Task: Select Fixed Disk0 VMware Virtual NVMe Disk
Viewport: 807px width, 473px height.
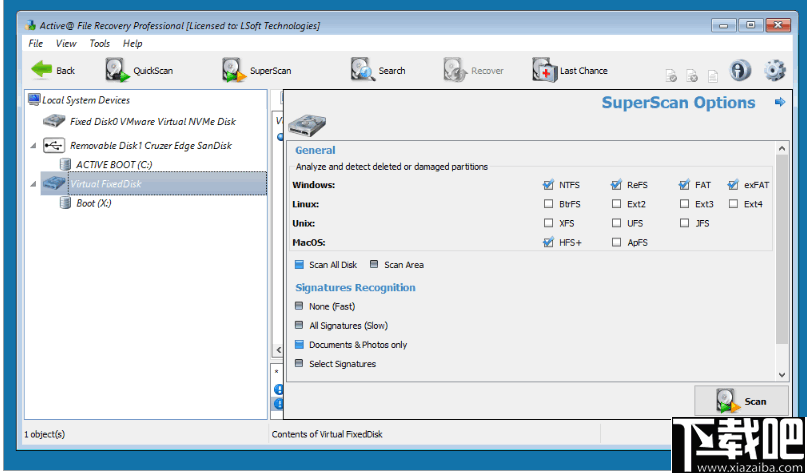Action: tap(153, 121)
